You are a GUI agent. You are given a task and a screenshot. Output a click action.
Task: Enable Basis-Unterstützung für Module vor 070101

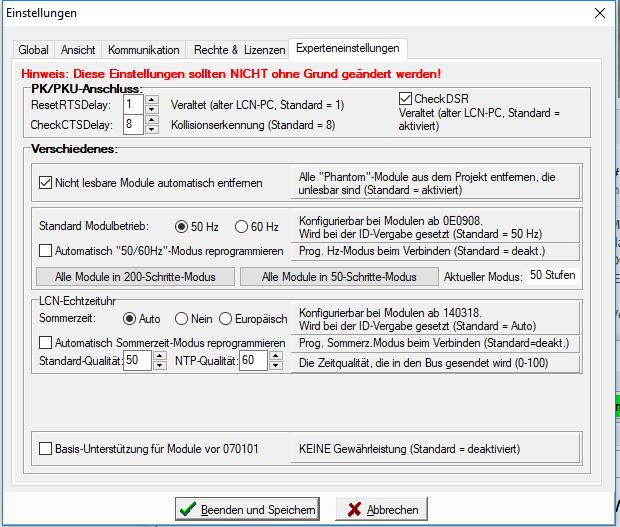coord(45,449)
